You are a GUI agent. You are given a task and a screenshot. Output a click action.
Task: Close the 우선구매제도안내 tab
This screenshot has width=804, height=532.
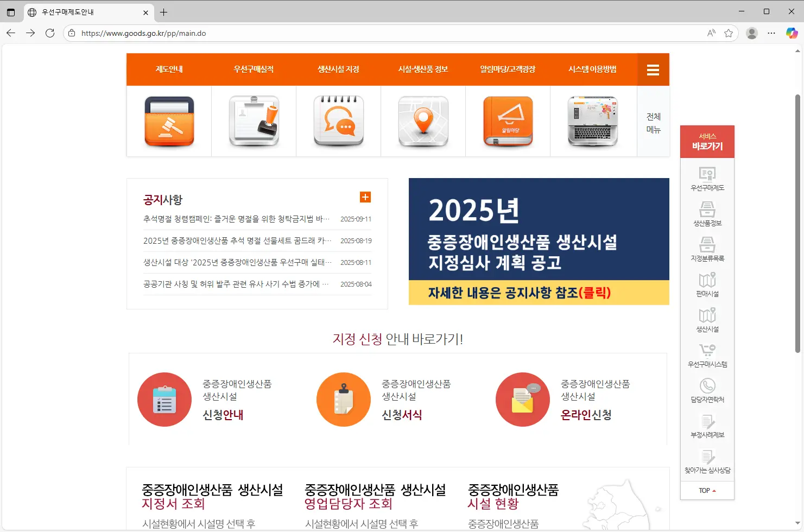[145, 12]
